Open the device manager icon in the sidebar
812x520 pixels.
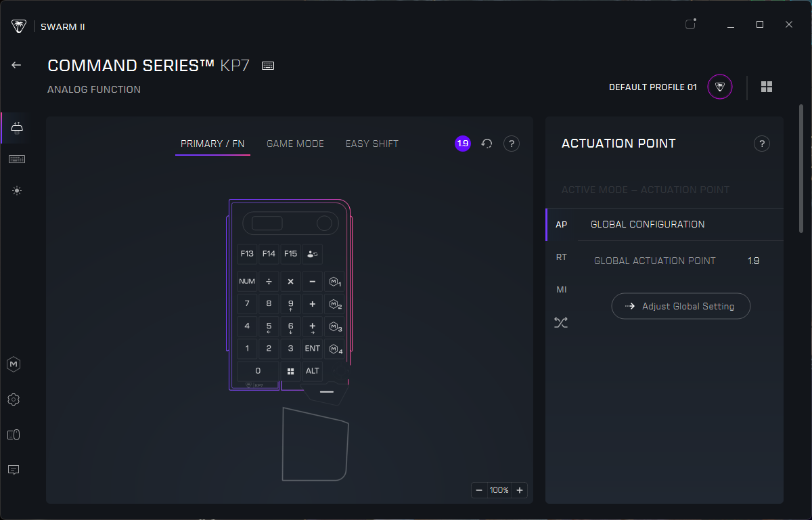point(14,435)
